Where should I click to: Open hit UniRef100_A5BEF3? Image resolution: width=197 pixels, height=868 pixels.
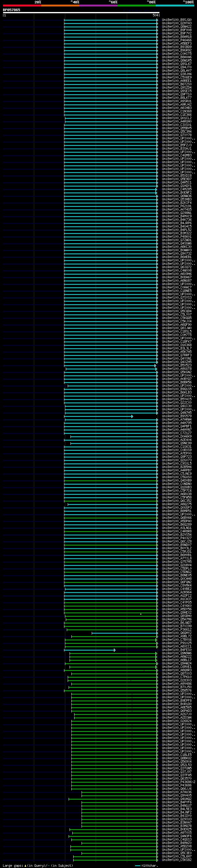176,43
